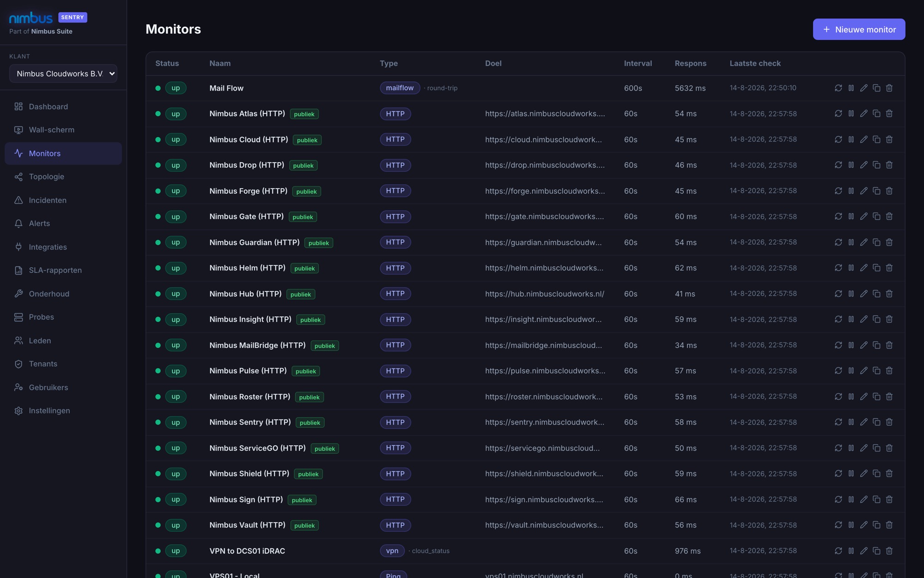Image resolution: width=924 pixels, height=578 pixels.
Task: Open the Klant customer dropdown
Action: pyautogui.click(x=63, y=74)
